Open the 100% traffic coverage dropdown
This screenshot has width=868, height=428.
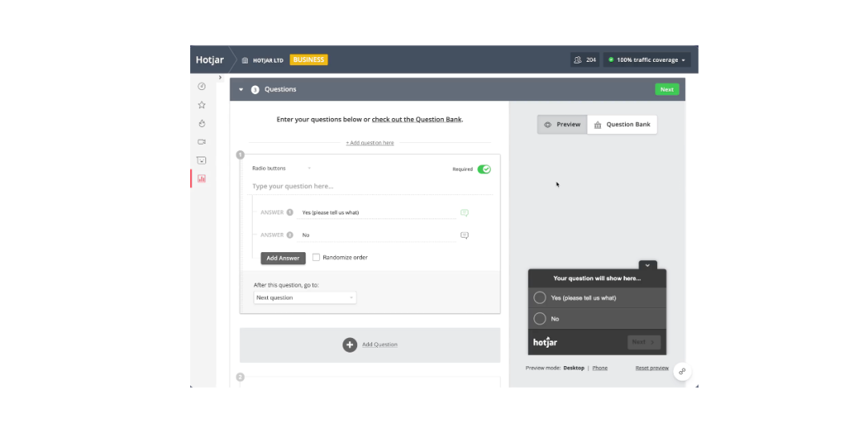pos(647,60)
